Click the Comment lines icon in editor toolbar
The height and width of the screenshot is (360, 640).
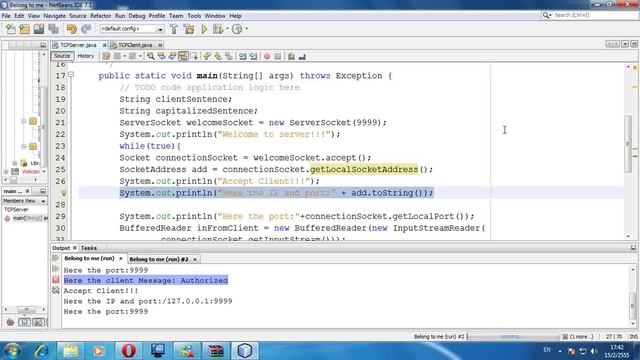291,56
